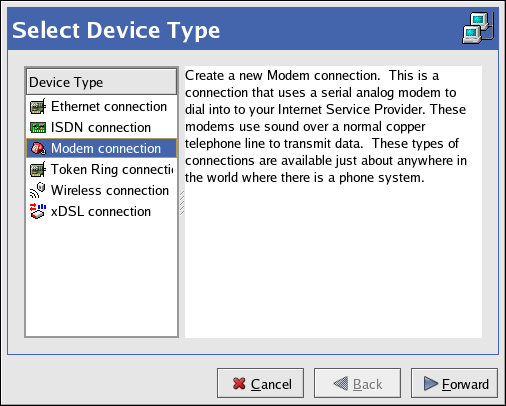Click the Wireless antenna icon
506x406 pixels.
click(38, 190)
